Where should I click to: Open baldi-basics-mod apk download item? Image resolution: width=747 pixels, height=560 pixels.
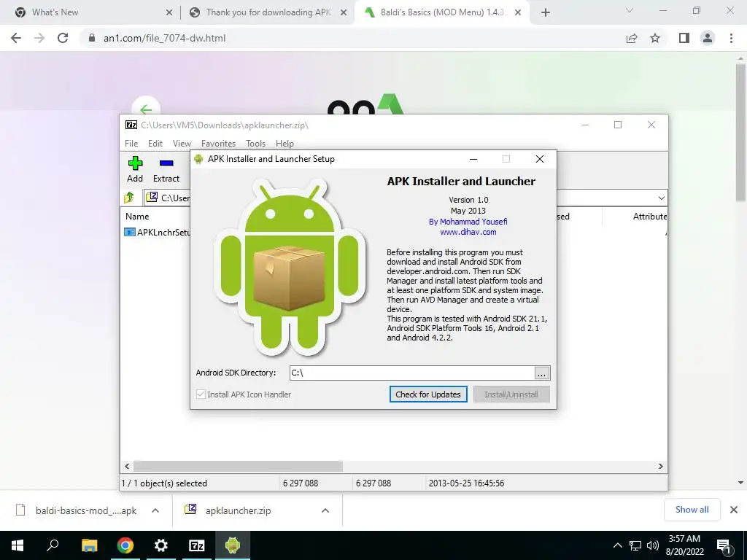(76, 510)
